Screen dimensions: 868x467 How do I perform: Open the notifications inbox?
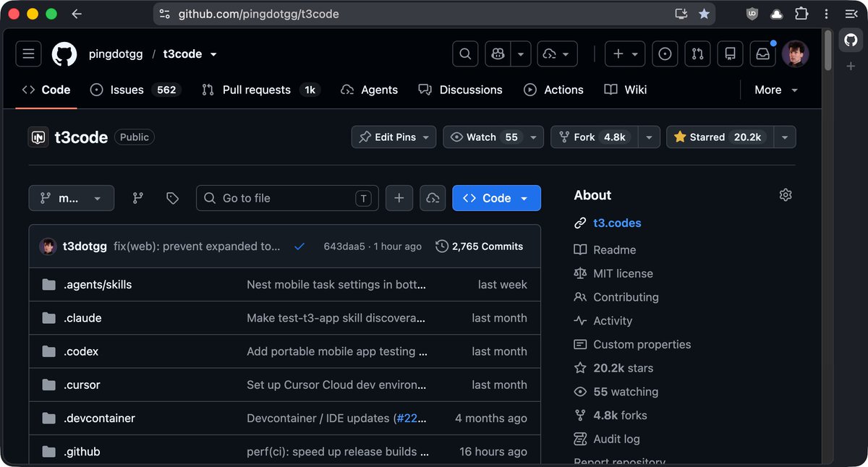(762, 53)
